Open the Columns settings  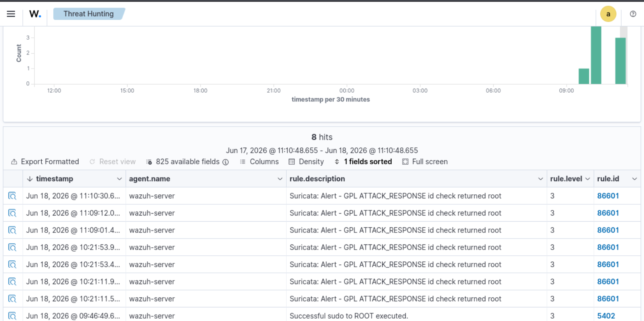[259, 162]
